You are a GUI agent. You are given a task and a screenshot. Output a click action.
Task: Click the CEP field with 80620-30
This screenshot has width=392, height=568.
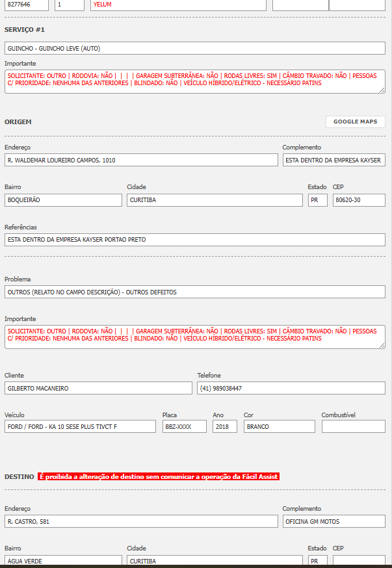(359, 200)
